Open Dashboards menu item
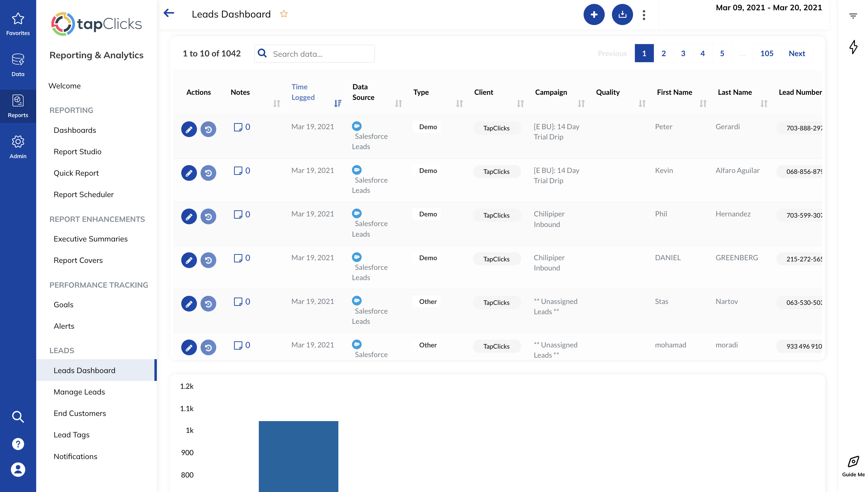This screenshot has height=492, width=868. tap(75, 130)
